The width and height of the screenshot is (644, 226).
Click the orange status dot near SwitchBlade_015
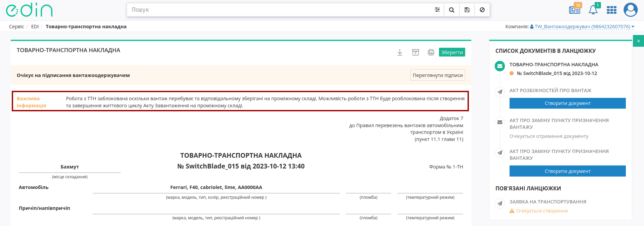pos(512,73)
